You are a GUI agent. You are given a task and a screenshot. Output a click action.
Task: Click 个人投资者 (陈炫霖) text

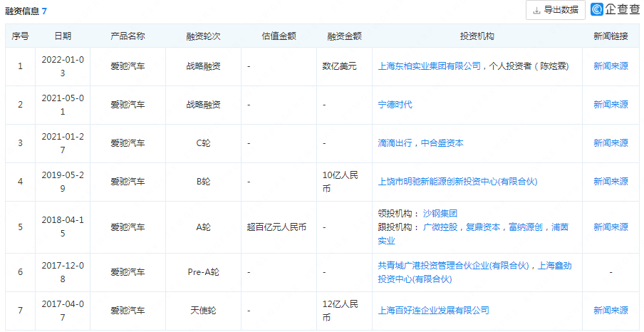(529, 66)
